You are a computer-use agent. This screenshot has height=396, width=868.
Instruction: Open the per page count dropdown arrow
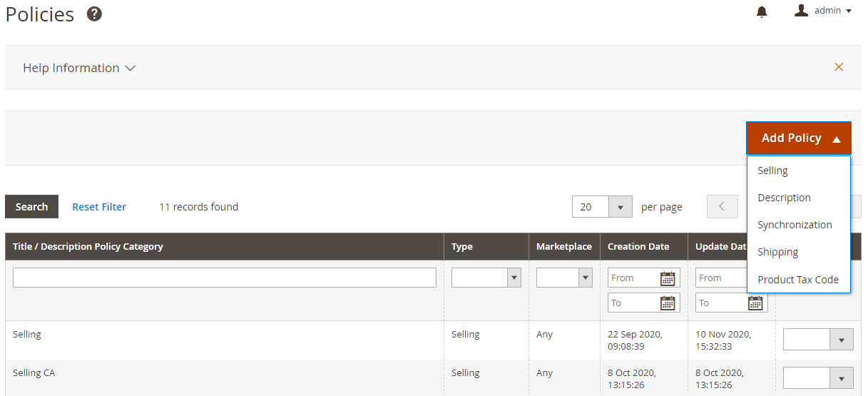click(x=621, y=207)
